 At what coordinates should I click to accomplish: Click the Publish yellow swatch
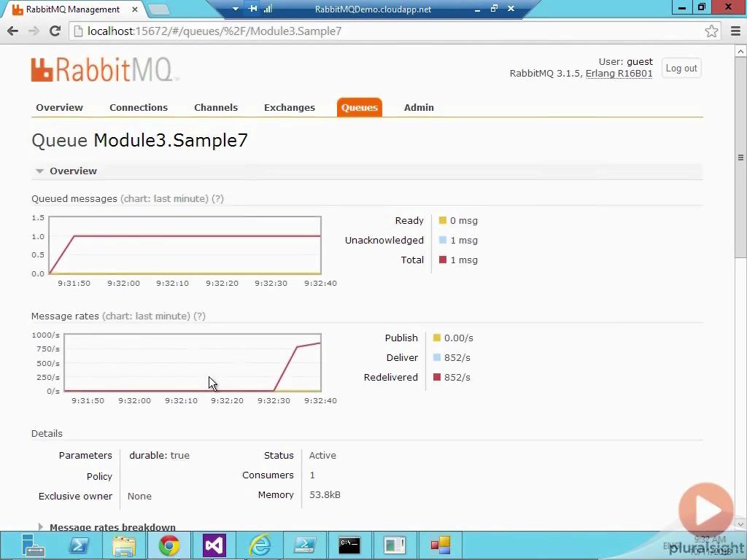point(437,338)
